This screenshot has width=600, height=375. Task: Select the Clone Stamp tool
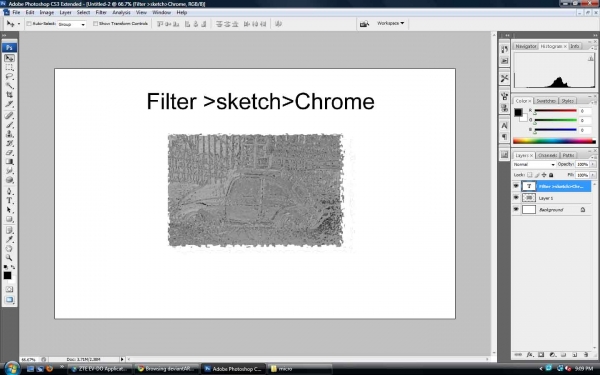(x=9, y=134)
